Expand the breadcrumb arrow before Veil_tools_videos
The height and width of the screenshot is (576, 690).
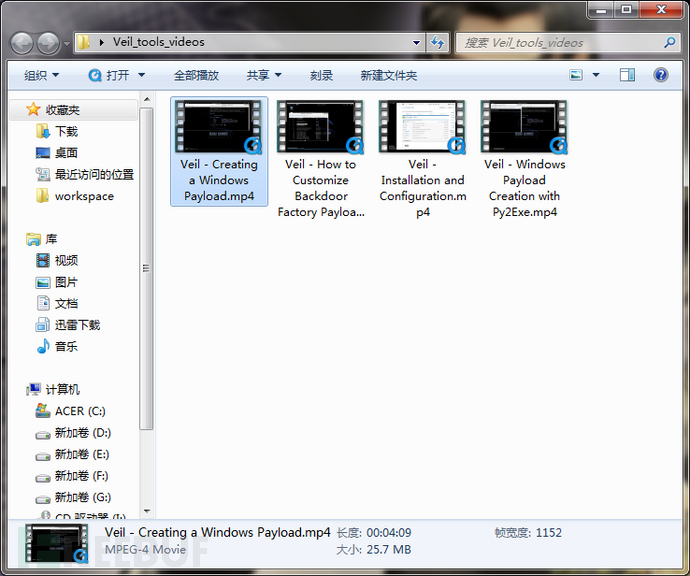(102, 43)
